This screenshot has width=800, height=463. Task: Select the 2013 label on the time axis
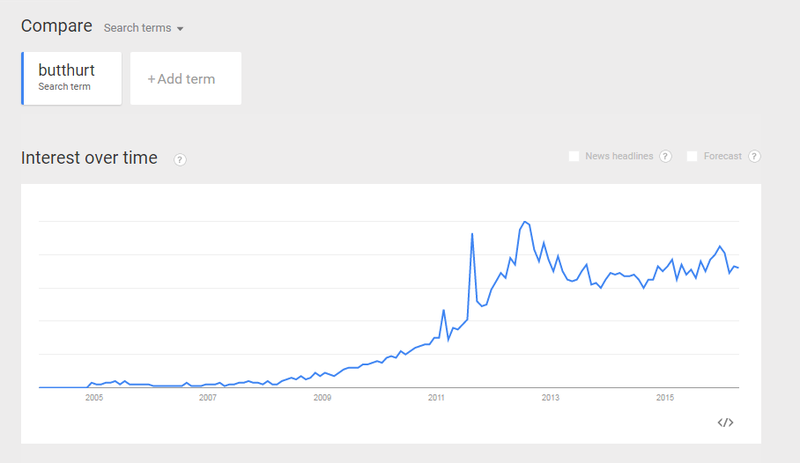(x=550, y=398)
